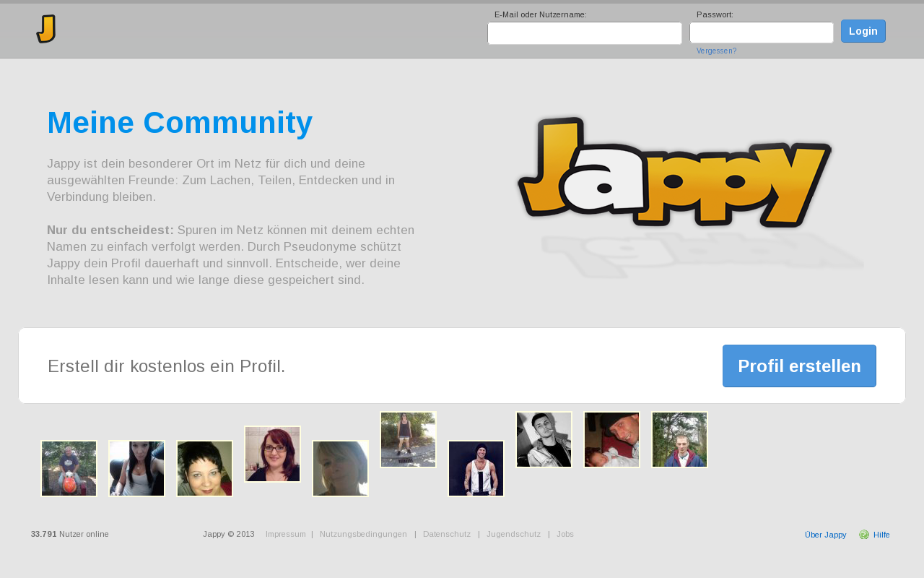Open Datenschutz footer link
The width and height of the screenshot is (924, 578).
coord(447,535)
